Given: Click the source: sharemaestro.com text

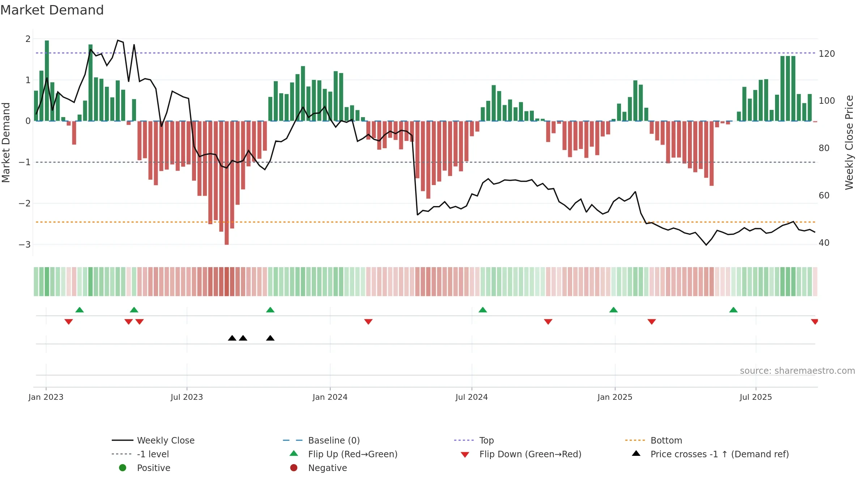Looking at the screenshot, I should pyautogui.click(x=797, y=371).
